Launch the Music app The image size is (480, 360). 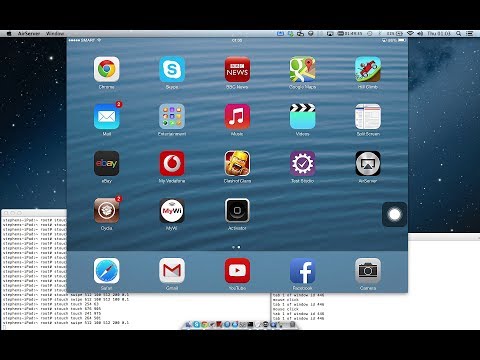(237, 116)
